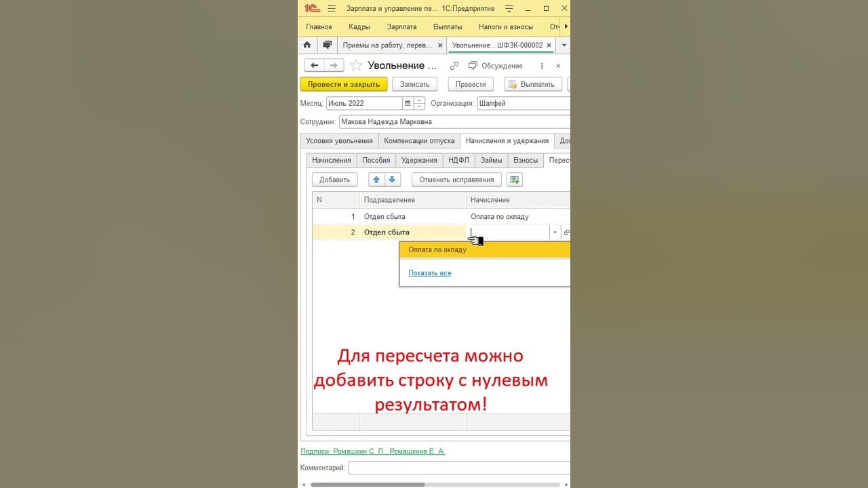Open the Начисление dropdown arrow in row 2
This screenshot has height=488, width=868.
(555, 232)
